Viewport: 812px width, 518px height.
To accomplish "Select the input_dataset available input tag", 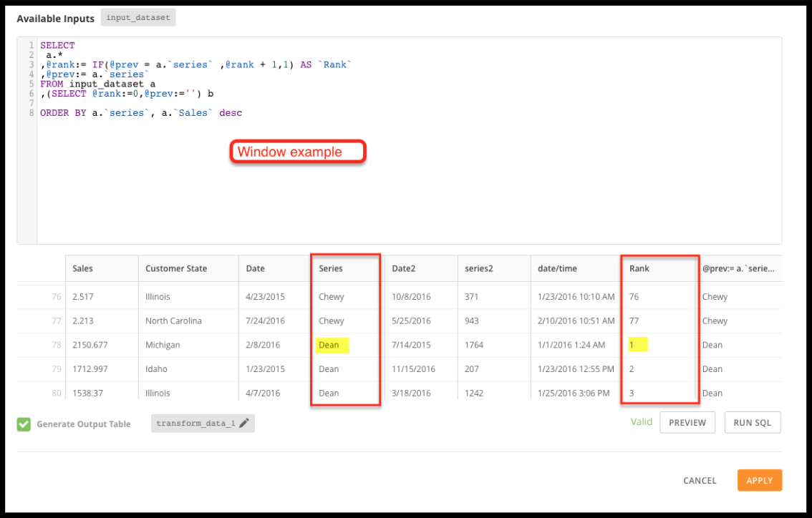I will point(138,18).
